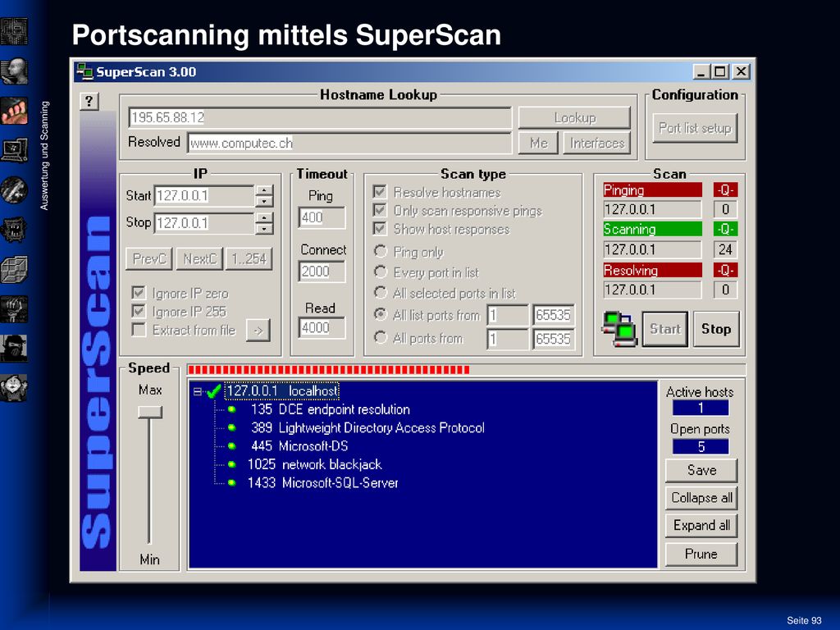
Task: Click the Start scan button
Action: click(x=665, y=329)
